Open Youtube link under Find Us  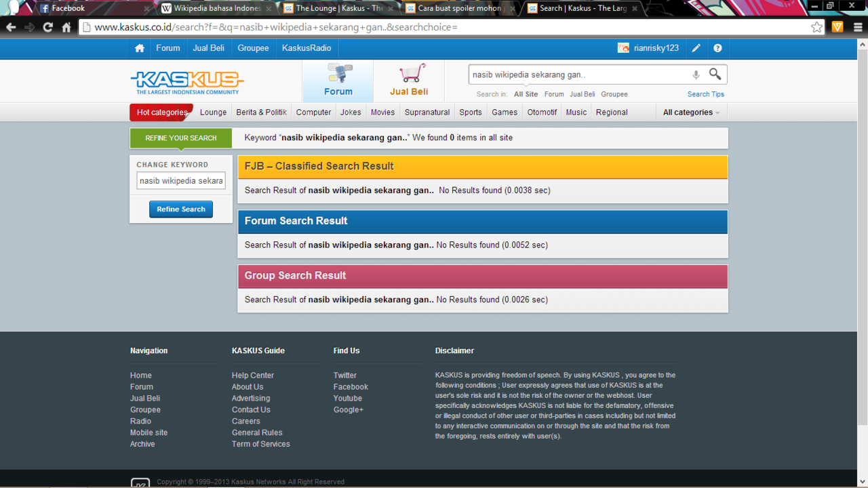click(x=347, y=399)
